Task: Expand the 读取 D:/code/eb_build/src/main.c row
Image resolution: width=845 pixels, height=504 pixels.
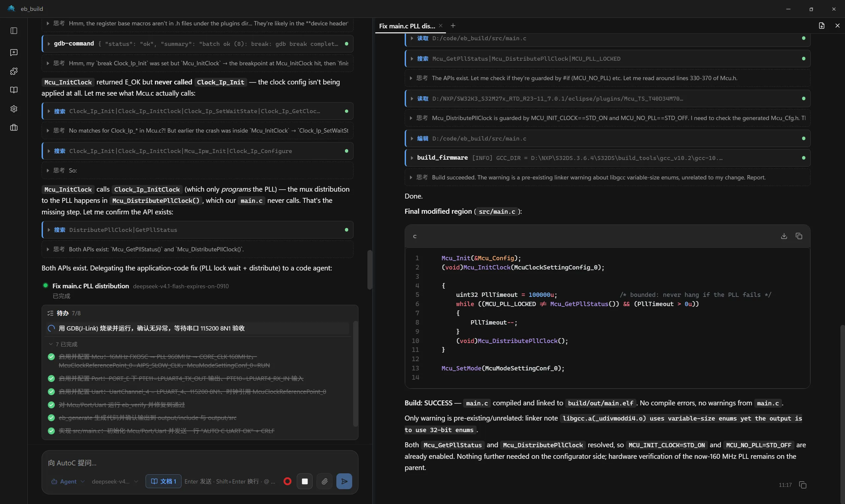Action: [607, 39]
